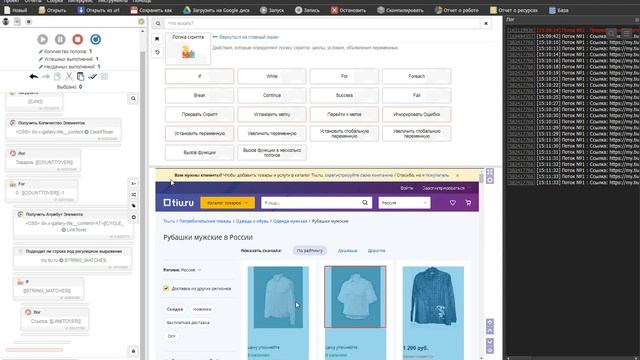Open the tiu.ru shopping cart icon
Image resolution: width=640 pixels, height=360 pixels.
[x=468, y=203]
